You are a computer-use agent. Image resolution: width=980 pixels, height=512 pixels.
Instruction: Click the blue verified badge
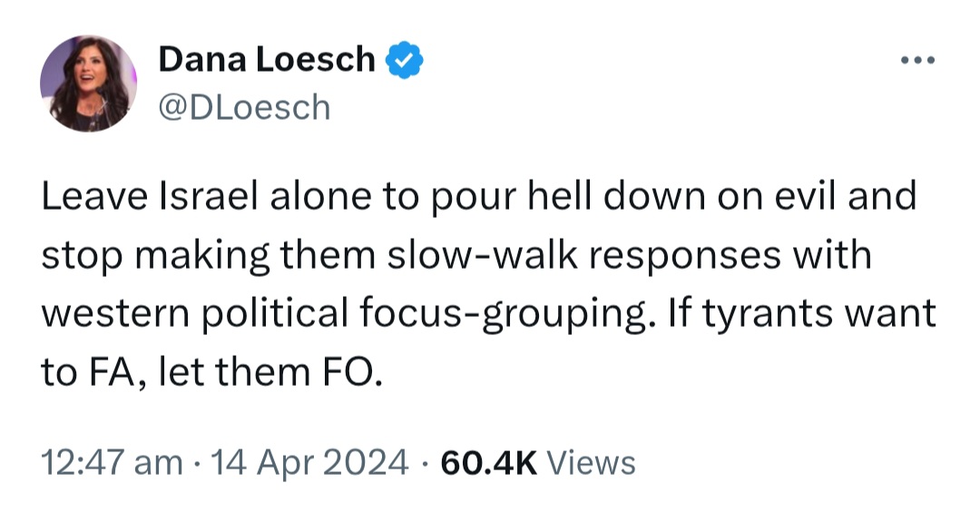(x=405, y=60)
